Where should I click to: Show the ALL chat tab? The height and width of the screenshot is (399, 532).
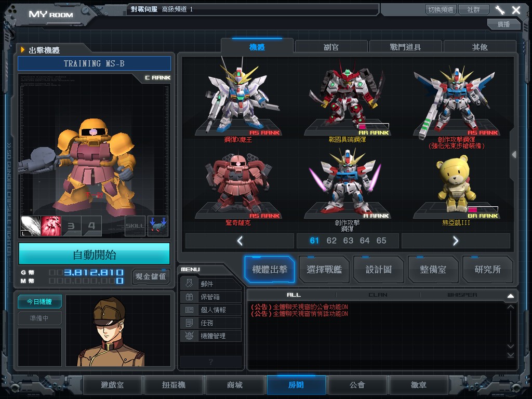[x=294, y=295]
